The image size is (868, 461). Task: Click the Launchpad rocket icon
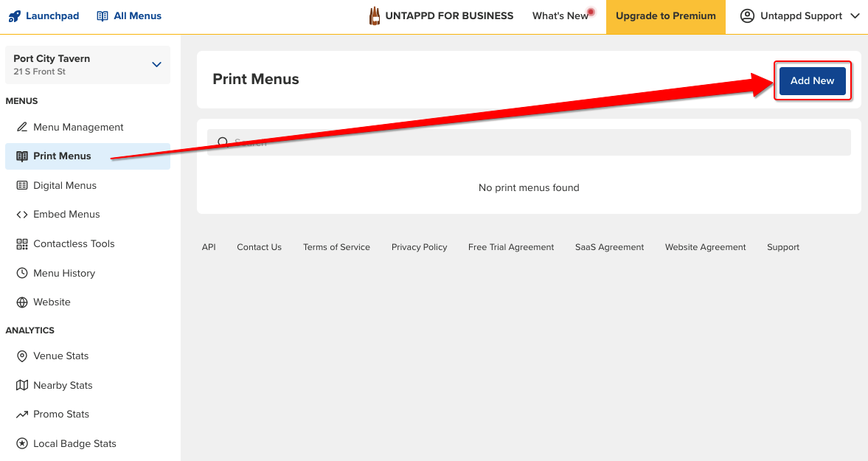14,16
